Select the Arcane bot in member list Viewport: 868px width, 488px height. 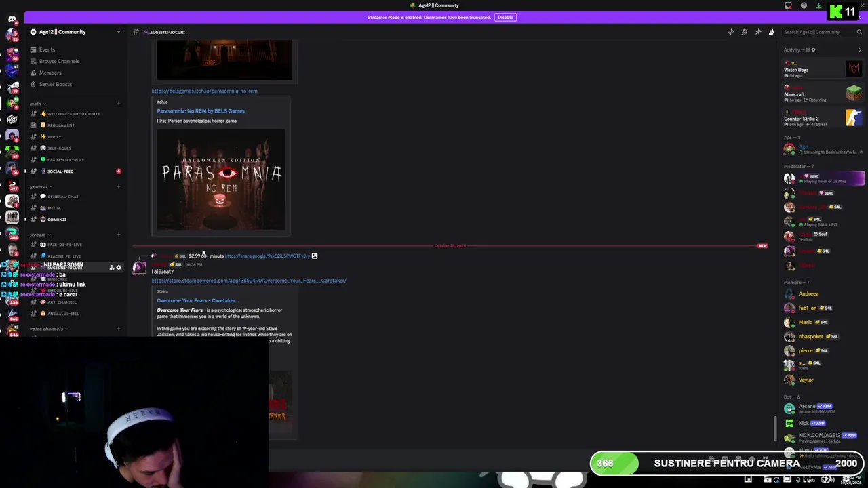(822, 409)
